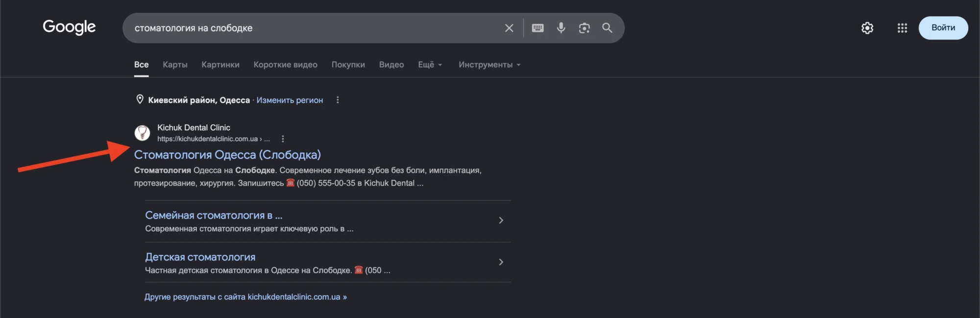
Task: Clear the search query with X icon
Action: pyautogui.click(x=509, y=28)
